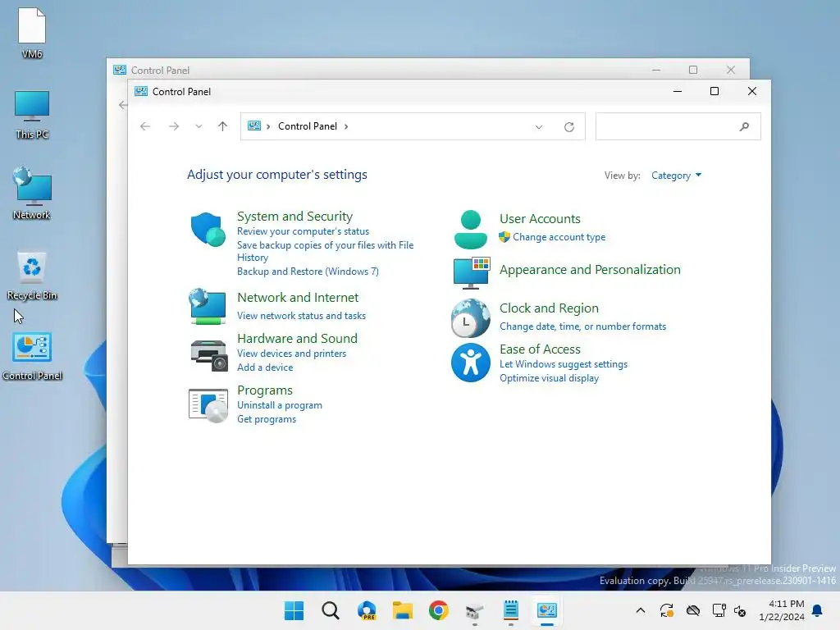Click Optimize visual display

pos(549,378)
